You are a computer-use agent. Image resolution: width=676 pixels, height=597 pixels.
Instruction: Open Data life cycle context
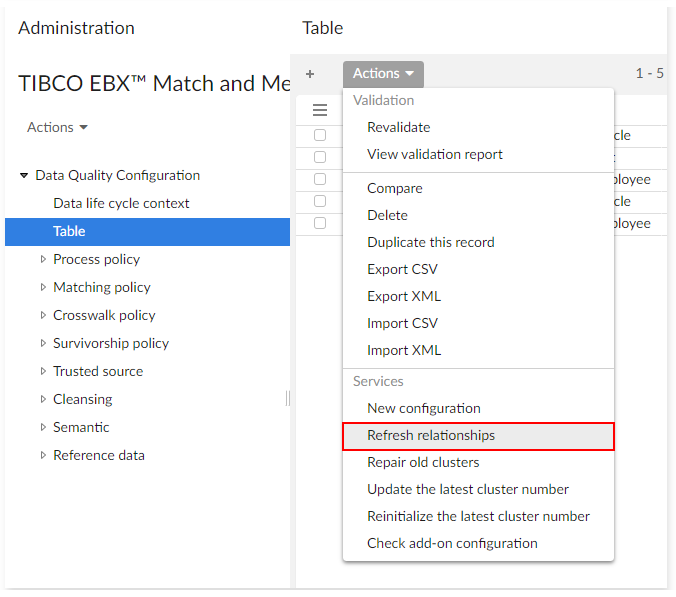pos(121,203)
